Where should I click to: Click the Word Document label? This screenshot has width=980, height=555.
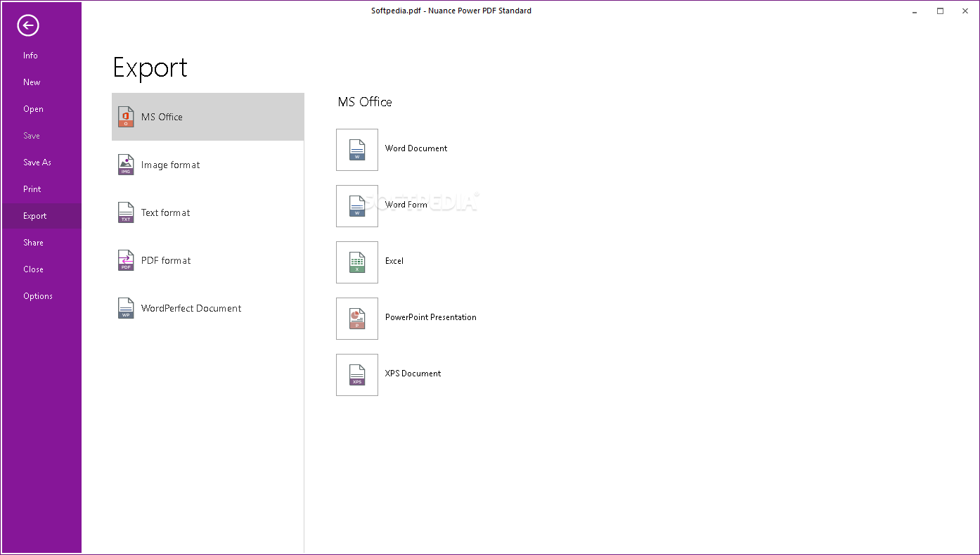pos(416,148)
